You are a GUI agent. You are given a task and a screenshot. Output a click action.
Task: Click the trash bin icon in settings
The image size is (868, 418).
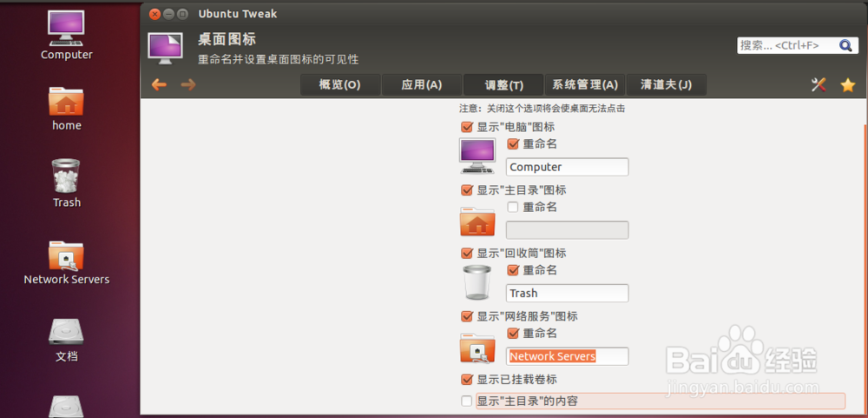point(477,282)
